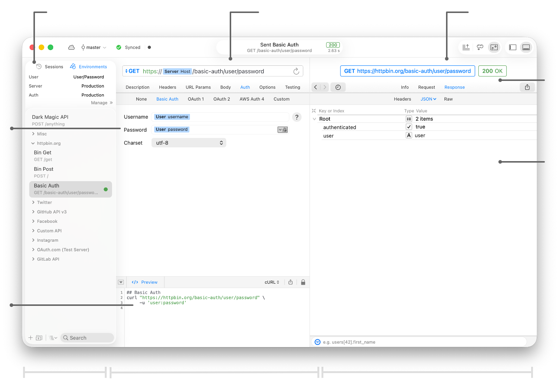Click the Server Host variable token
The image size is (559, 392).
177,72
